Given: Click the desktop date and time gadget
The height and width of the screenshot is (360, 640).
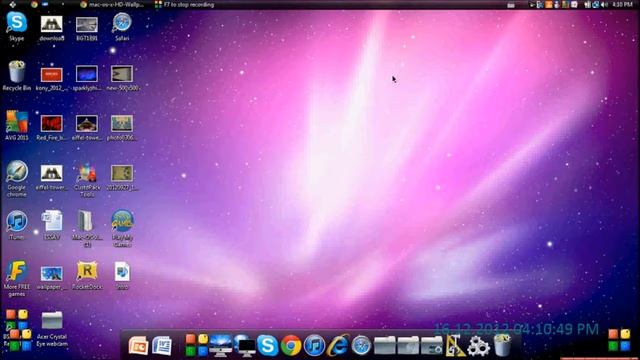Looking at the screenshot, I should 516,329.
